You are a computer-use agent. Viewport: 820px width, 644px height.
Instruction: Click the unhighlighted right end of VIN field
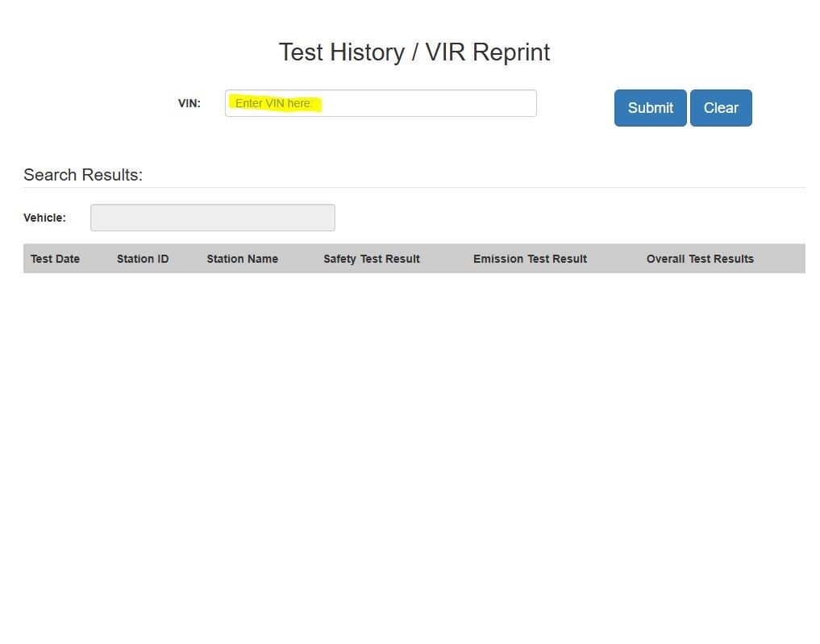point(484,103)
